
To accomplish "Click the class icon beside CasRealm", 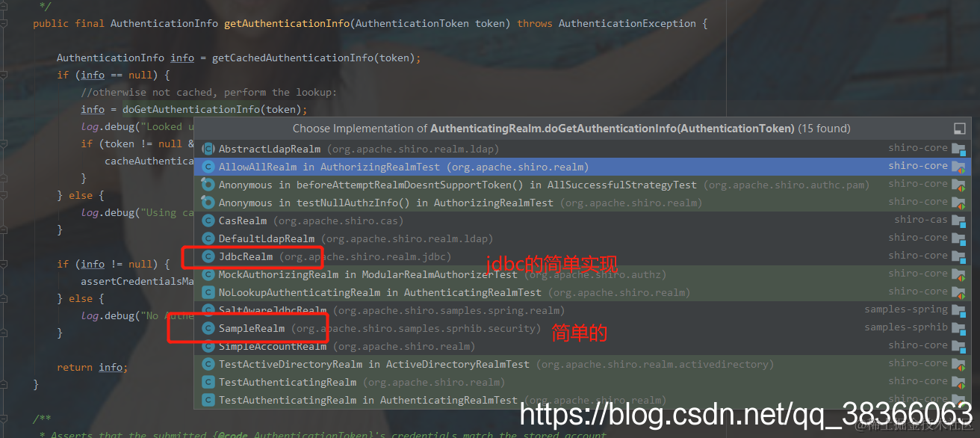I will (208, 220).
